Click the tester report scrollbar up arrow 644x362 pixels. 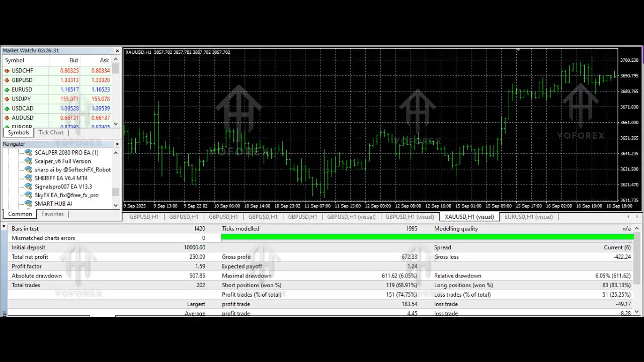[637, 229]
